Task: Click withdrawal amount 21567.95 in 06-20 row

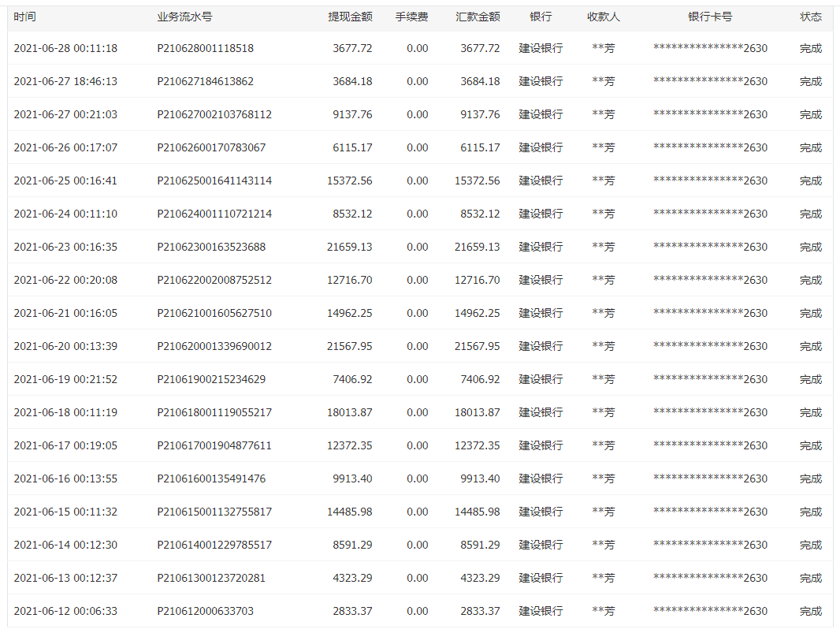Action: click(x=349, y=346)
